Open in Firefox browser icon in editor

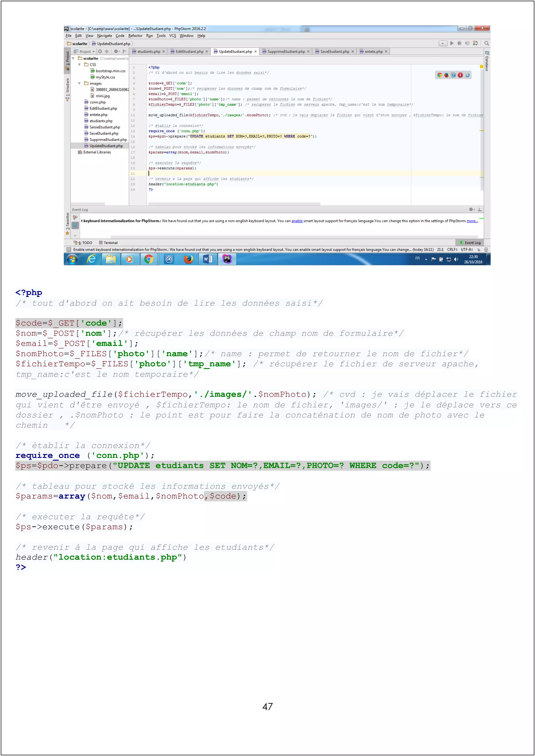click(446, 75)
